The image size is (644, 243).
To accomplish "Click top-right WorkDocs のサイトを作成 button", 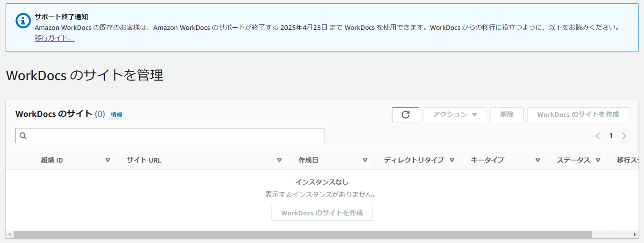I will (578, 115).
